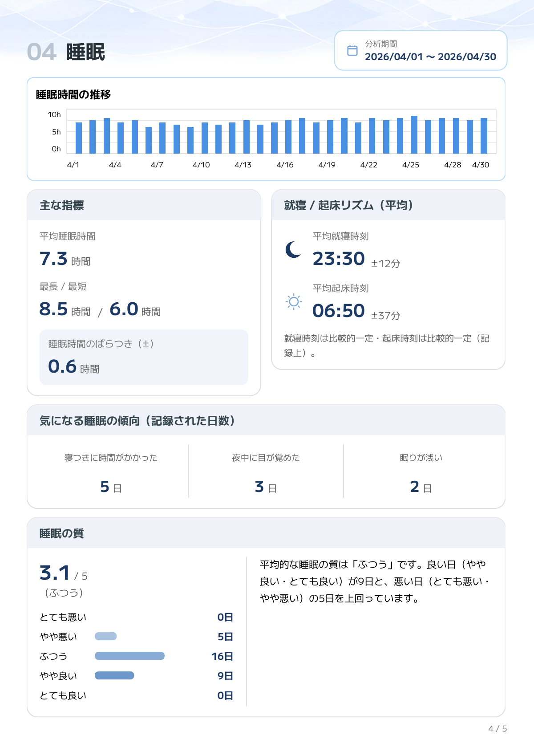This screenshot has width=534, height=756.
Task: Click the 寝つきに時間がかかった label
Action: pos(111,458)
